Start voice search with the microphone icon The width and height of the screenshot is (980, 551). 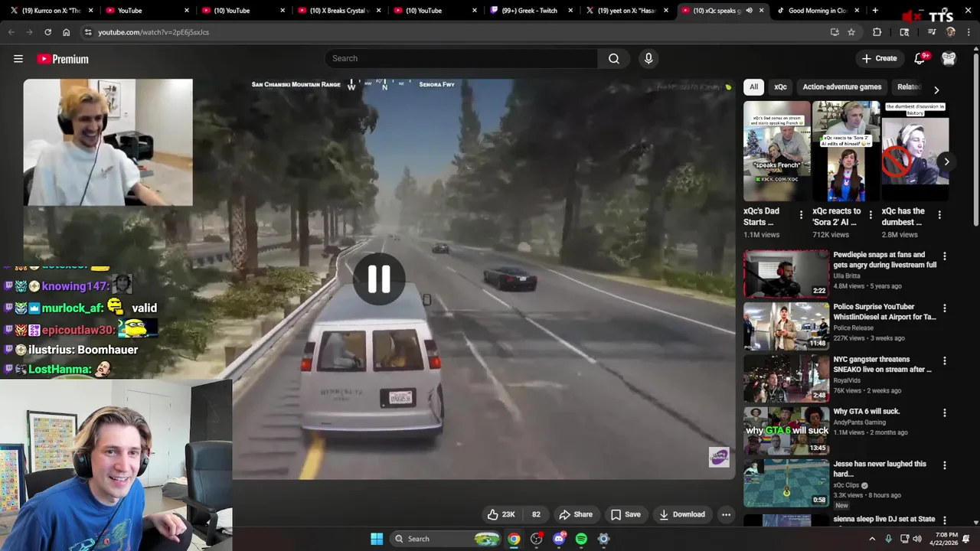point(648,58)
